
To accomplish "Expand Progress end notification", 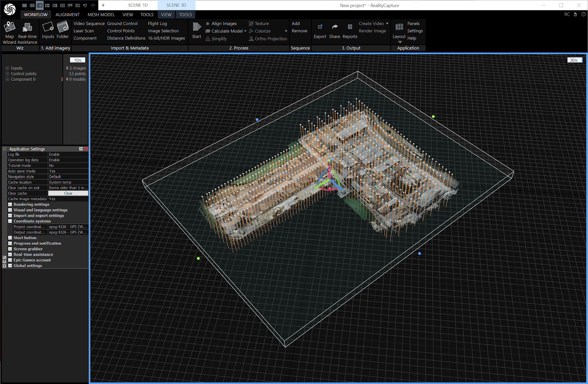I will tap(10, 243).
